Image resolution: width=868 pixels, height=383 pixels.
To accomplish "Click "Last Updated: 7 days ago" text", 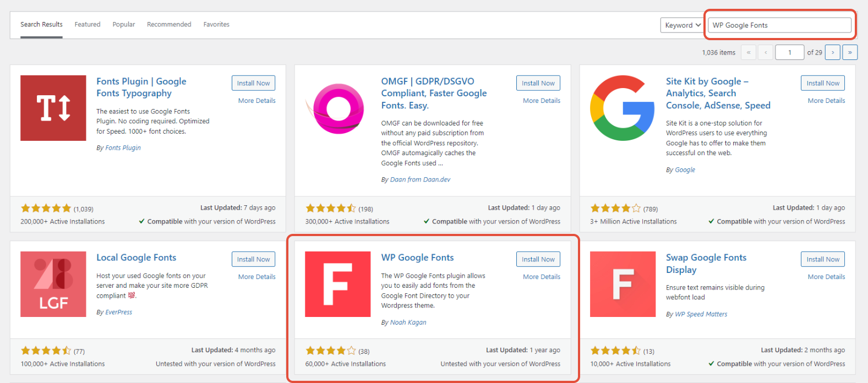I will coord(238,207).
